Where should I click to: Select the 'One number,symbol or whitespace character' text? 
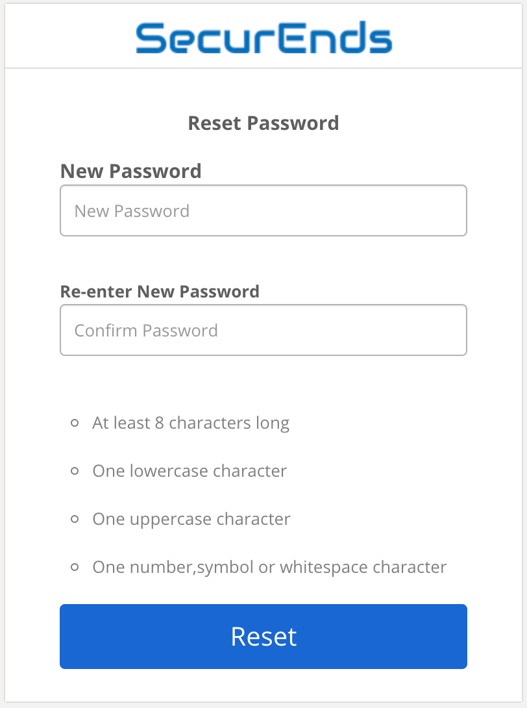tap(270, 567)
